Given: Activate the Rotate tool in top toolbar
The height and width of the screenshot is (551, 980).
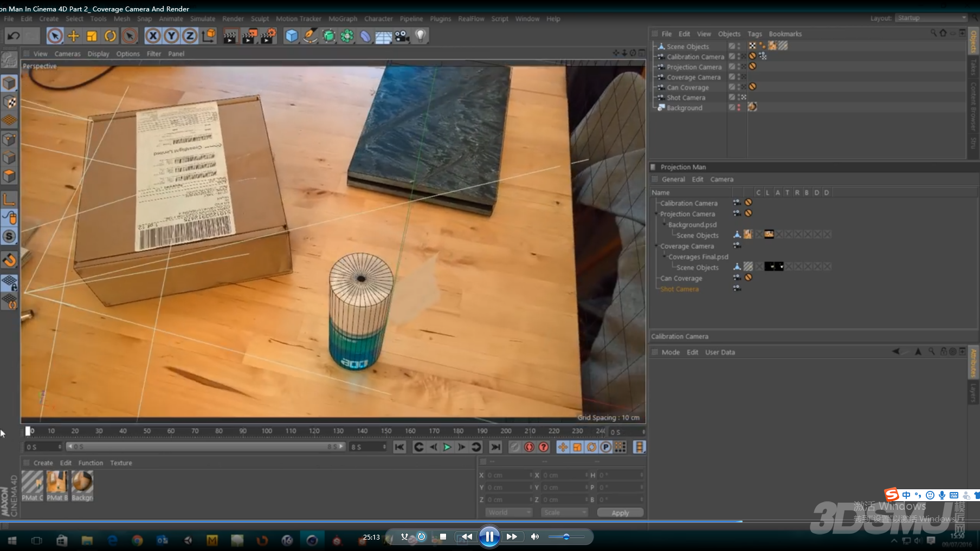Looking at the screenshot, I should 110,36.
